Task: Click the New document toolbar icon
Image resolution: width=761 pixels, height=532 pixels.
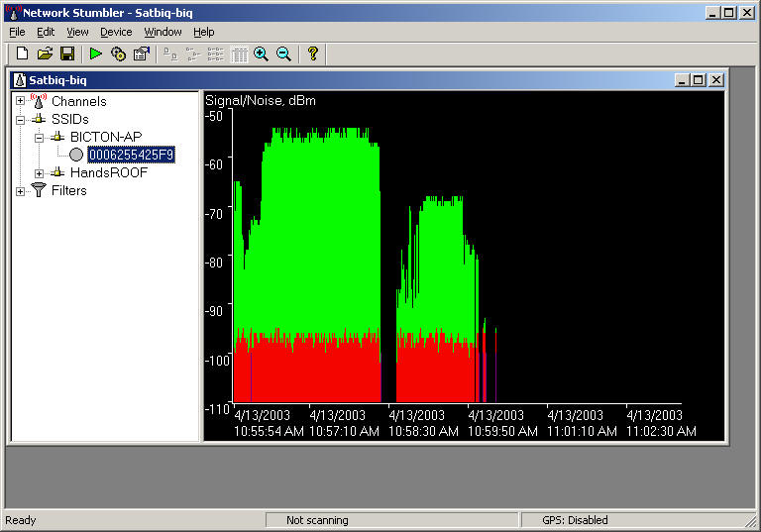Action: pyautogui.click(x=23, y=53)
